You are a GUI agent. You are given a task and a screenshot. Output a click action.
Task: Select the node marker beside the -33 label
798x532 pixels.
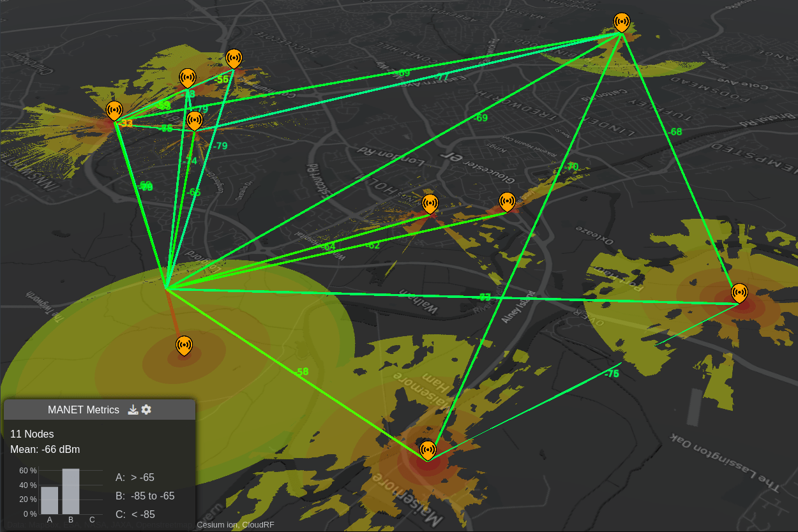[x=115, y=108]
